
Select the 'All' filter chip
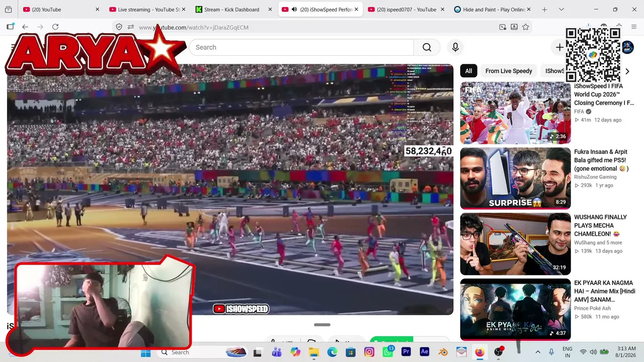click(468, 71)
